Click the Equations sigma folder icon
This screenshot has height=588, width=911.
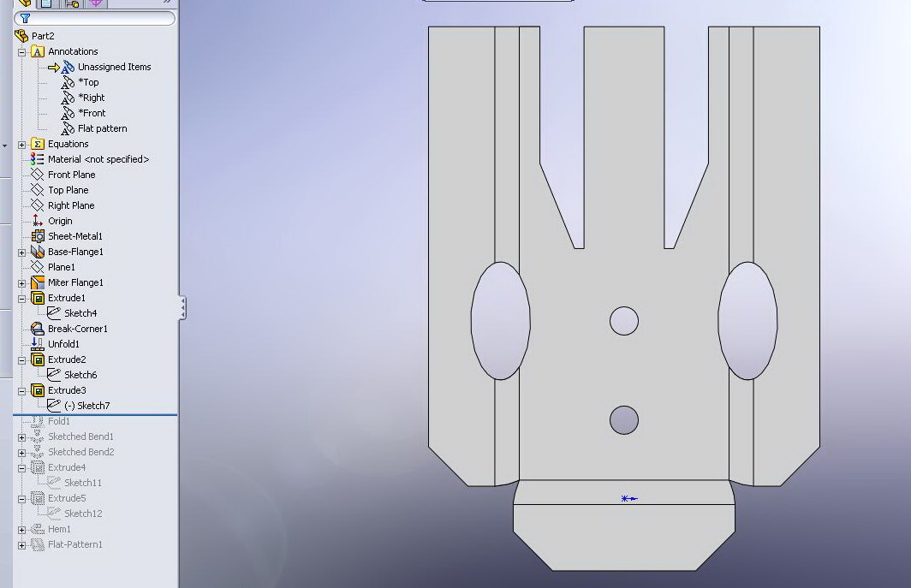[x=37, y=144]
